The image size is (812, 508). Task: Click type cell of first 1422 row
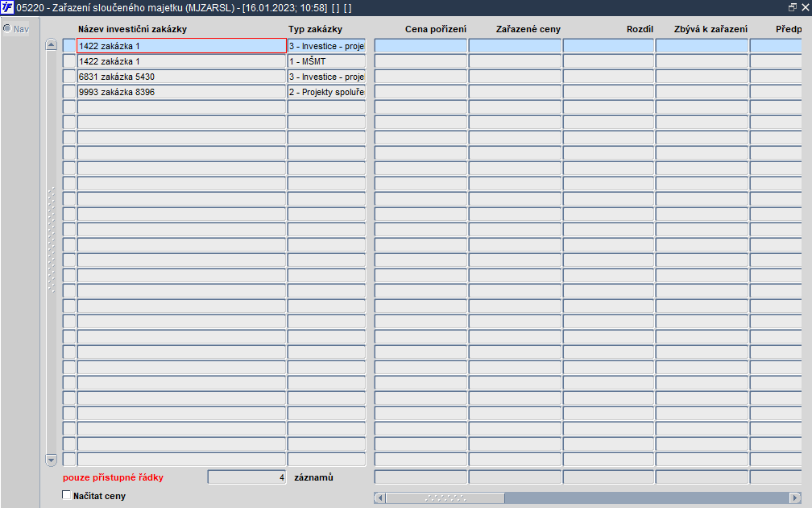click(327, 46)
